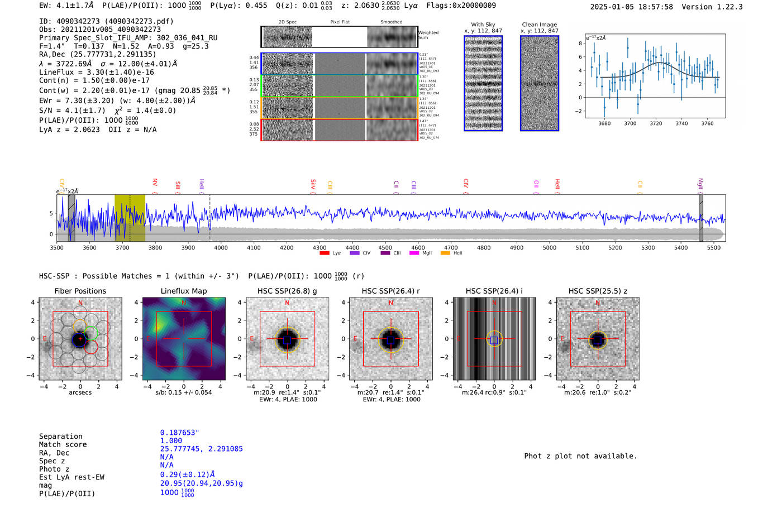782x532 pixels.
Task: Click the dark purple MgII line marker
Action: 700,185
